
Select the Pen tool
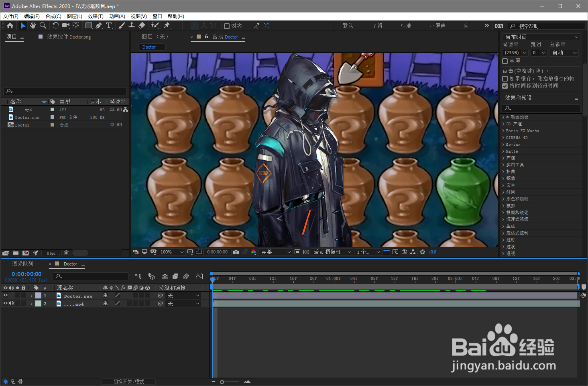[99, 26]
